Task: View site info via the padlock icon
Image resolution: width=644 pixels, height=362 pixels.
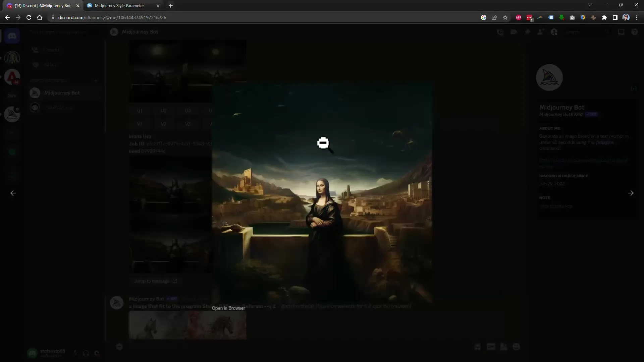Action: 53,17
